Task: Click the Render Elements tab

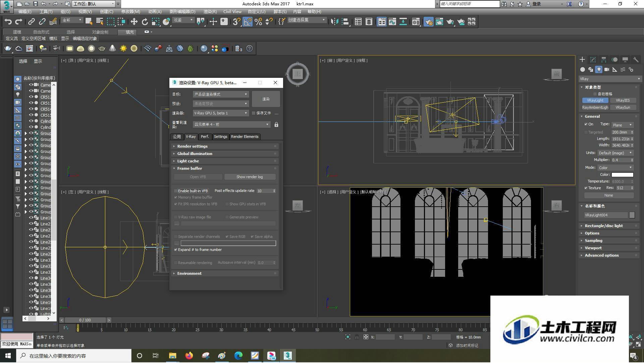Action: coord(245,136)
